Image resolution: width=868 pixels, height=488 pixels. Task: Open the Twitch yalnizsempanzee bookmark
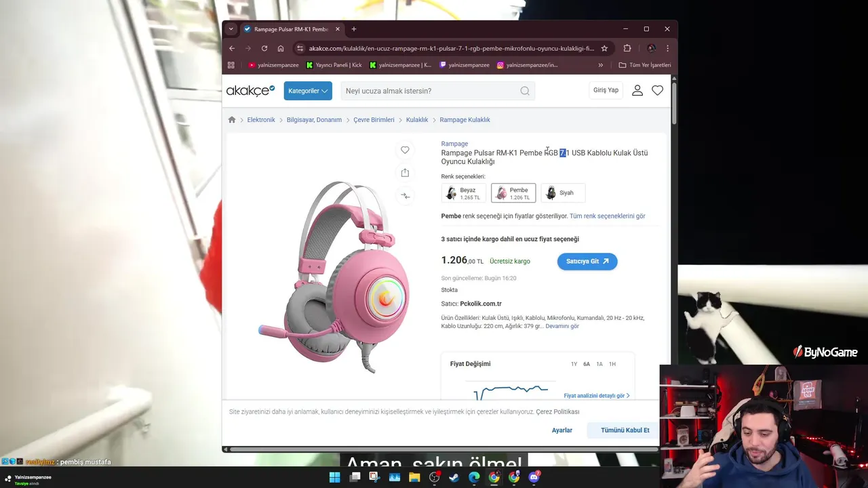tap(465, 65)
